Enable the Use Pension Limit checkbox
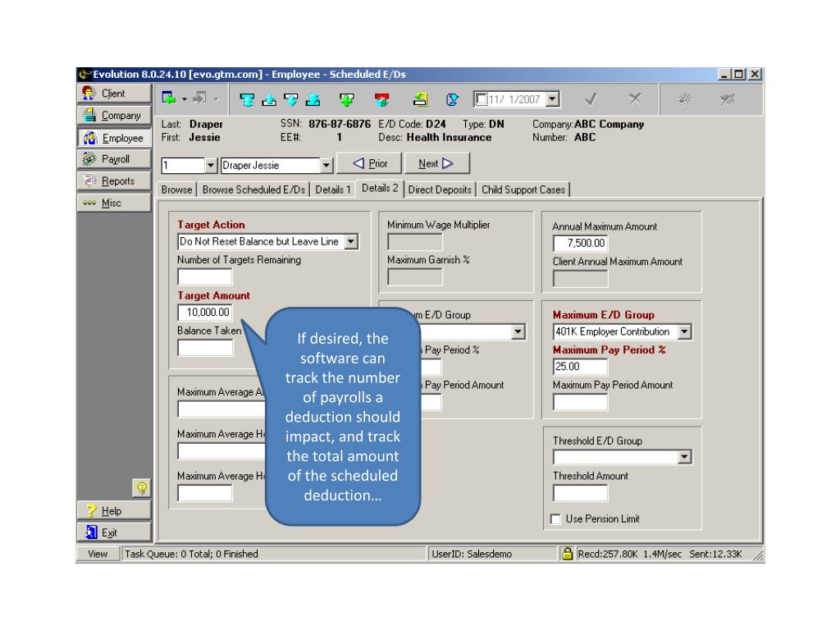The width and height of the screenshot is (840, 630). click(555, 519)
